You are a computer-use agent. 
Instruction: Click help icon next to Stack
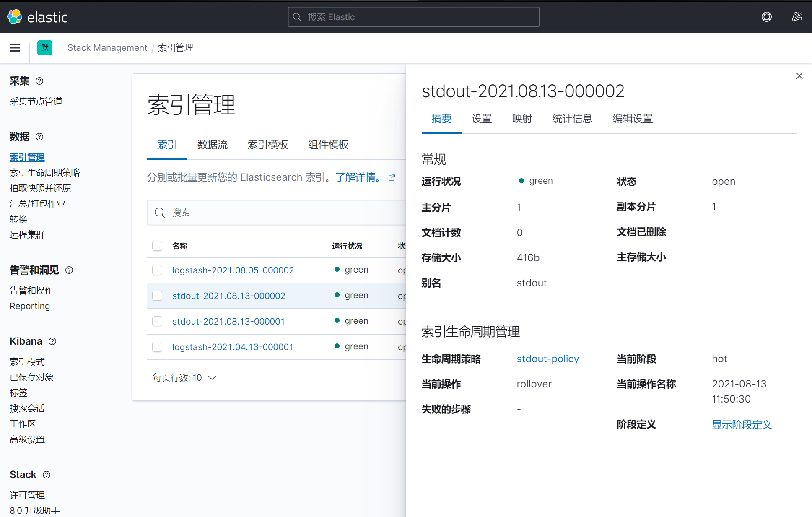(x=47, y=475)
